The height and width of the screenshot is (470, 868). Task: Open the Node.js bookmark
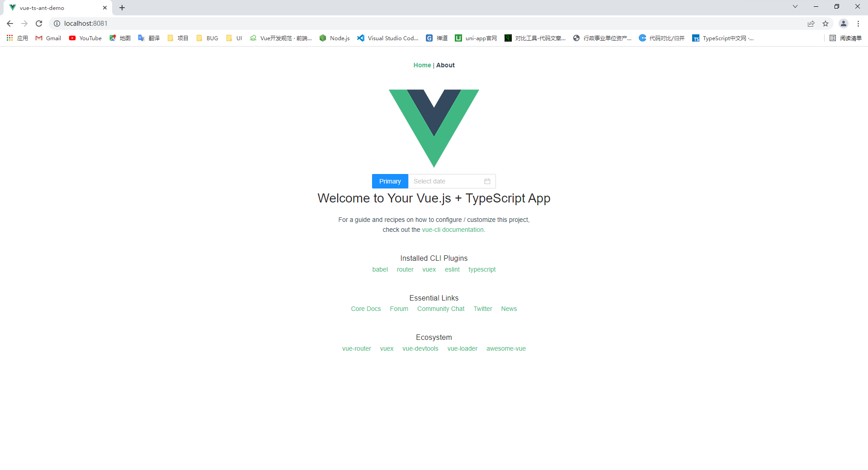coord(335,38)
